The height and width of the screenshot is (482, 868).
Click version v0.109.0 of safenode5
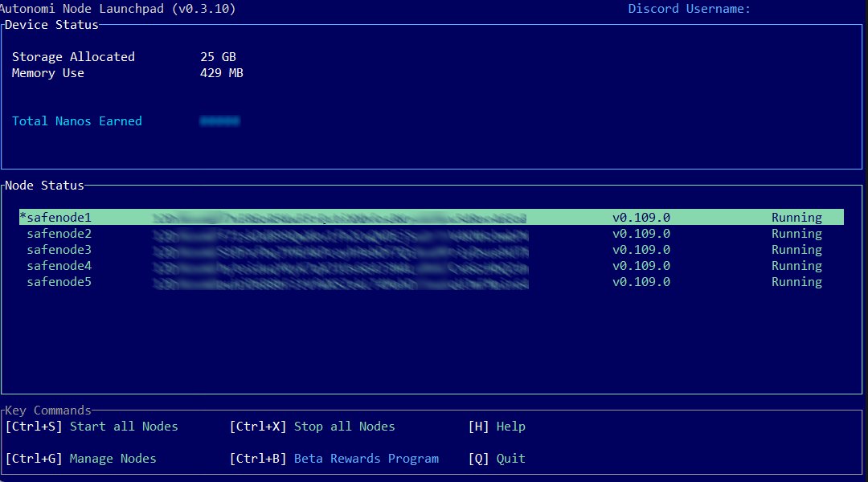click(641, 282)
